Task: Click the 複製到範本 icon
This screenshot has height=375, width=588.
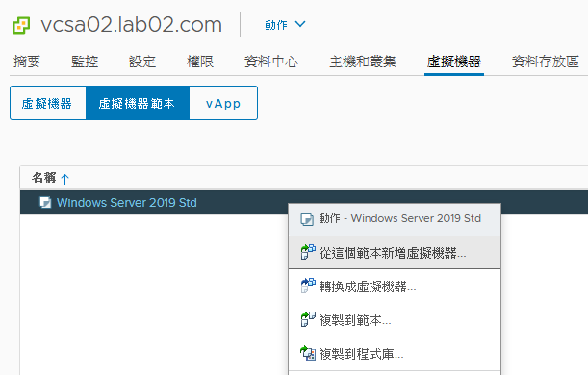Action: click(308, 319)
